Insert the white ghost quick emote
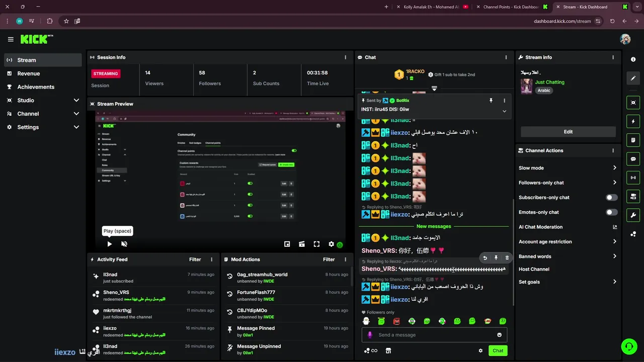 (366, 321)
